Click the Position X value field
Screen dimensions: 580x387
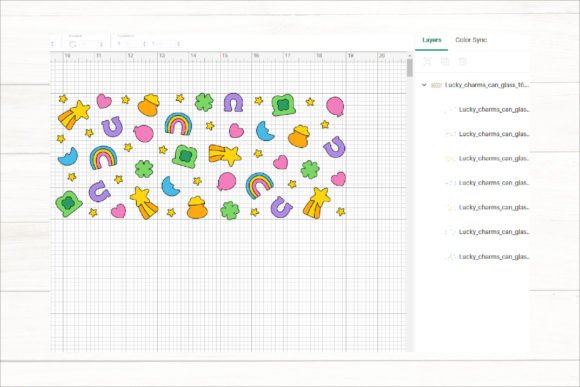pos(130,44)
